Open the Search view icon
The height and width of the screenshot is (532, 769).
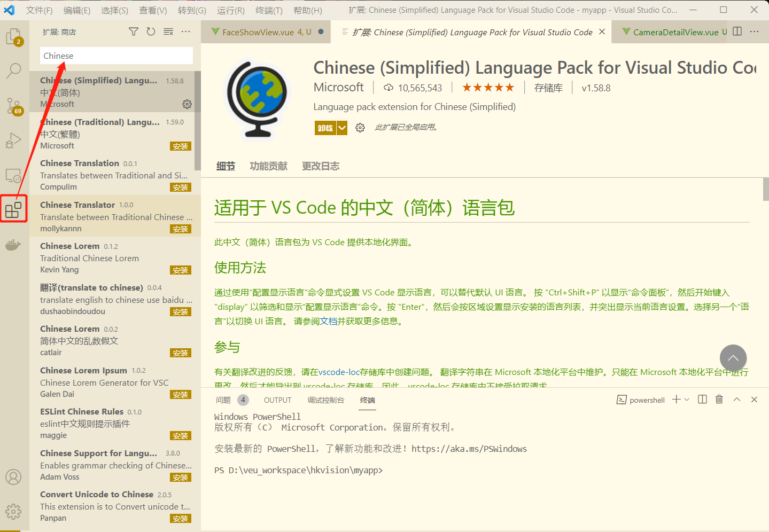pyautogui.click(x=14, y=71)
